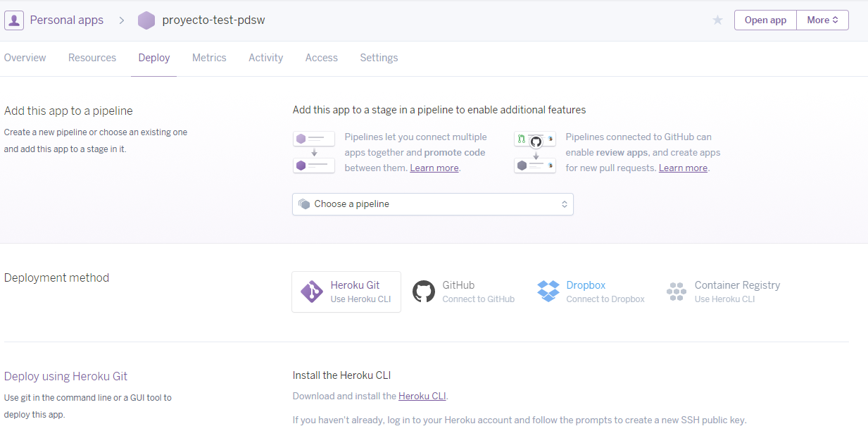Select Heroku Git deployment method
This screenshot has width=868, height=431.
tap(346, 292)
